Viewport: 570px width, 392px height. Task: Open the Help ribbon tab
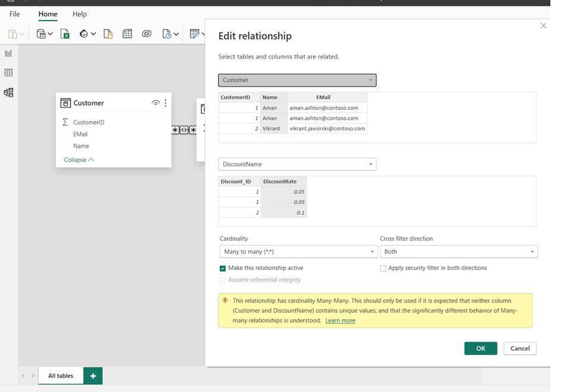click(x=80, y=14)
